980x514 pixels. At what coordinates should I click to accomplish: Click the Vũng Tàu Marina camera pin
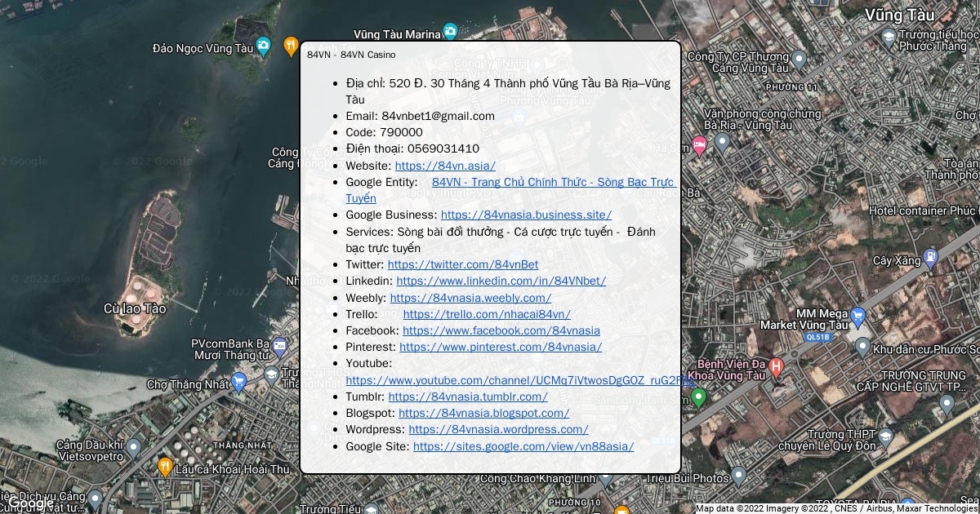pos(450,32)
